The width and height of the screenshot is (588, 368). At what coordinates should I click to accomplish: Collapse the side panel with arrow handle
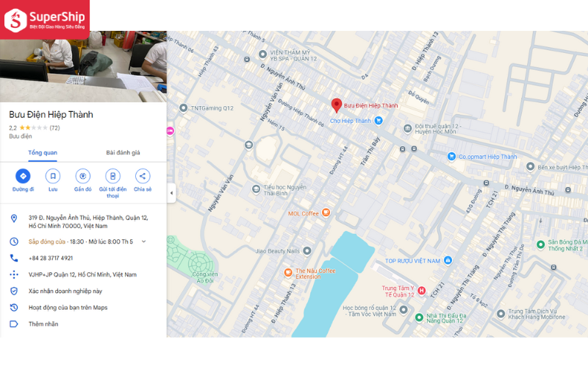171,193
